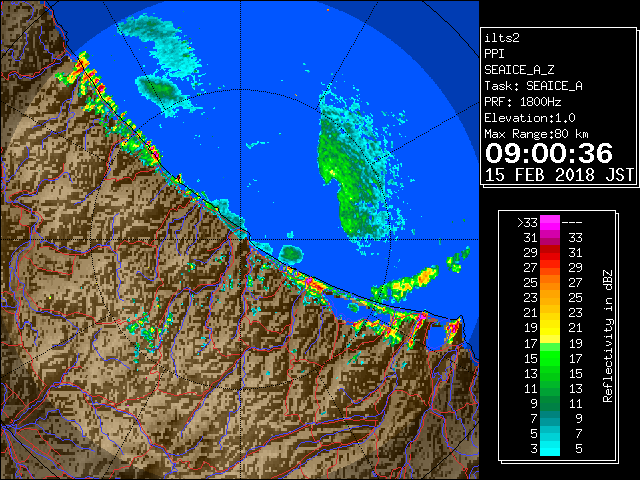Select the date '15 FEB 2018 JST'
Screen dimensions: 640x480
point(559,175)
